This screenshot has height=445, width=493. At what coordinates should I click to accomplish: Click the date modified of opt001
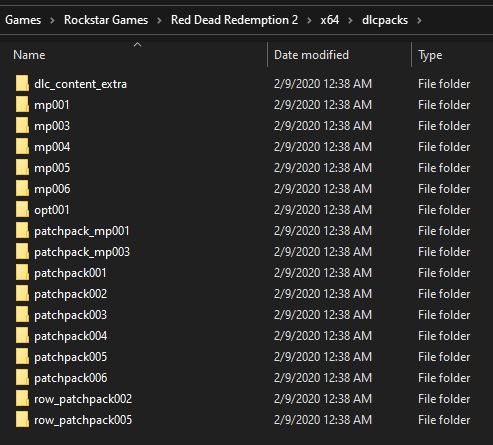[x=323, y=210]
